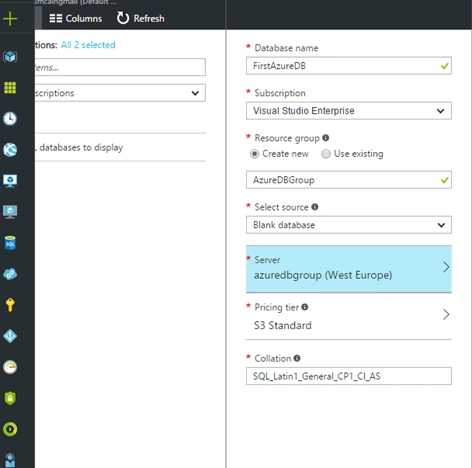Open the Pricing tier S3 Standard setting
This screenshot has width=472, height=468.
(x=349, y=316)
